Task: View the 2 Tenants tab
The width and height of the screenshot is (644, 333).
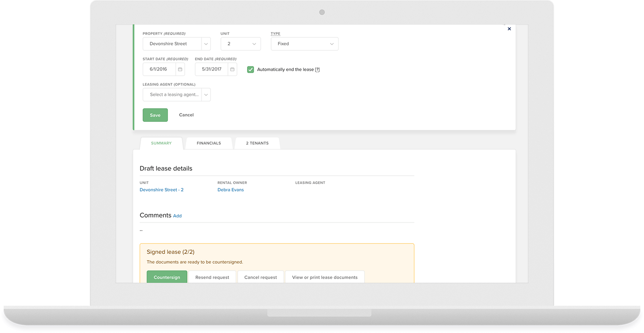Action: [x=257, y=143]
